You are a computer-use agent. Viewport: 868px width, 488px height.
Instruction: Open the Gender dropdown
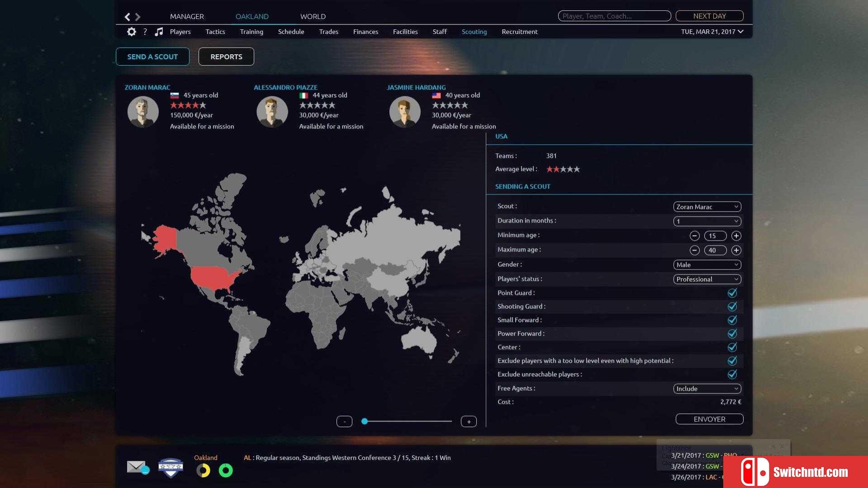click(707, 265)
